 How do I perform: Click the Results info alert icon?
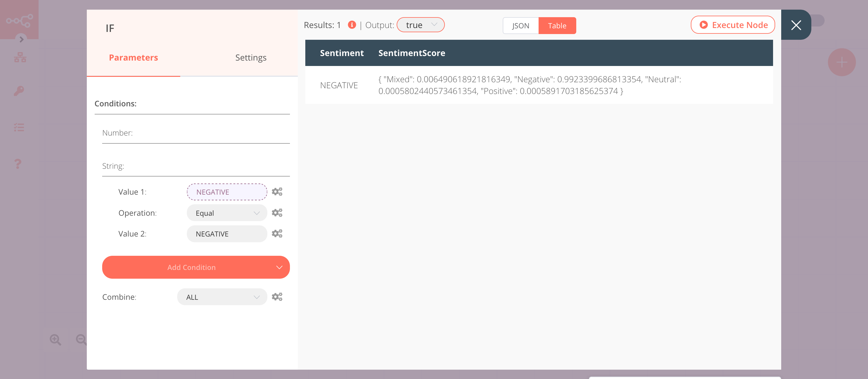coord(351,24)
